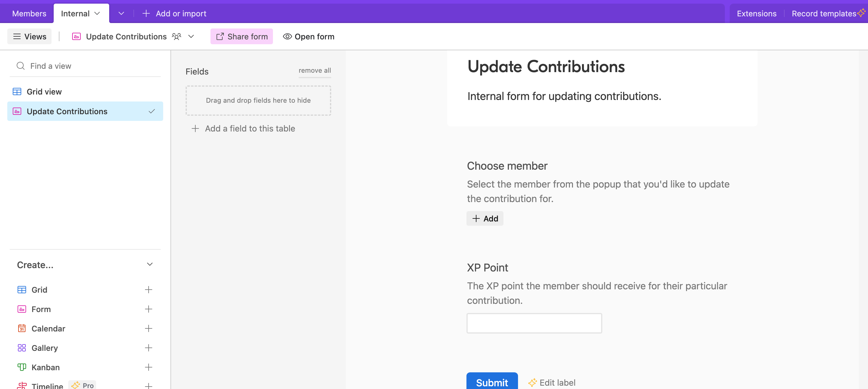The width and height of the screenshot is (868, 389).
Task: Click the Grid create option icon
Action: pos(22,290)
